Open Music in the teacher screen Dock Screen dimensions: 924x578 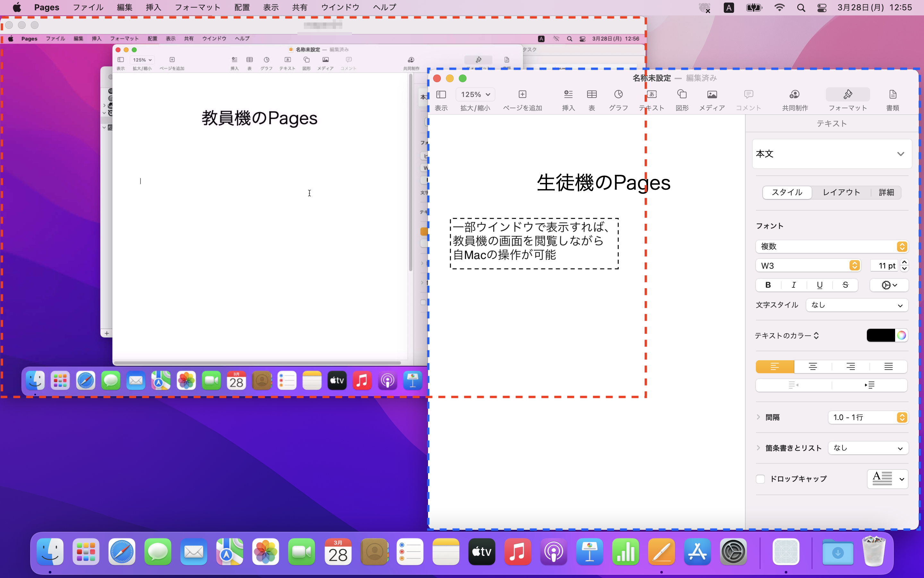362,381
